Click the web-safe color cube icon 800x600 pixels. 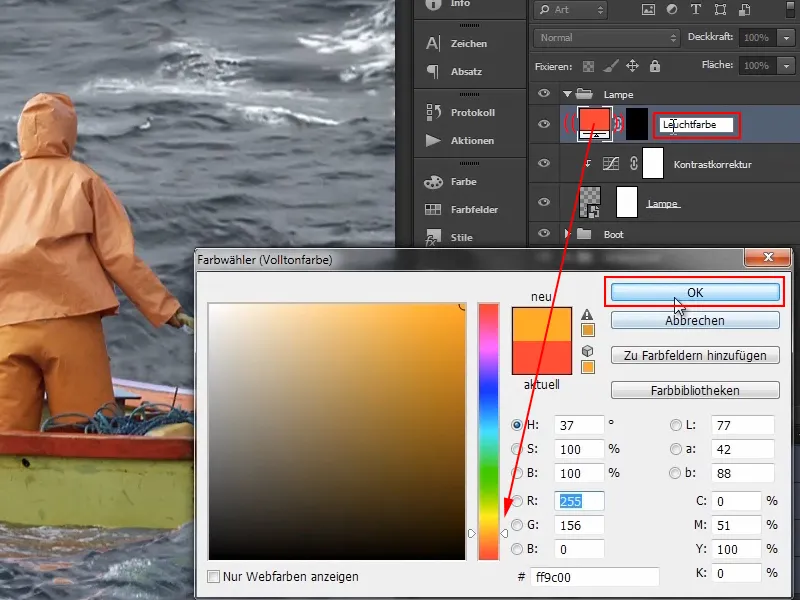point(587,351)
